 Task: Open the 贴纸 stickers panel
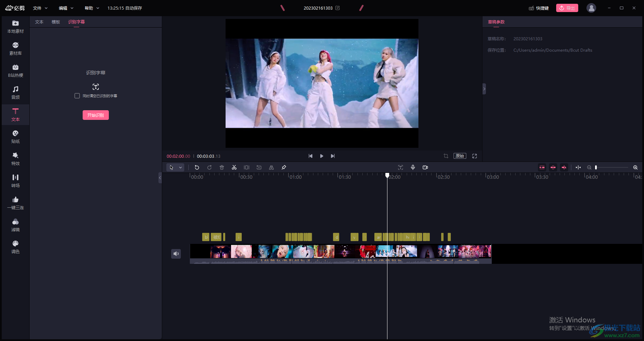pos(15,137)
